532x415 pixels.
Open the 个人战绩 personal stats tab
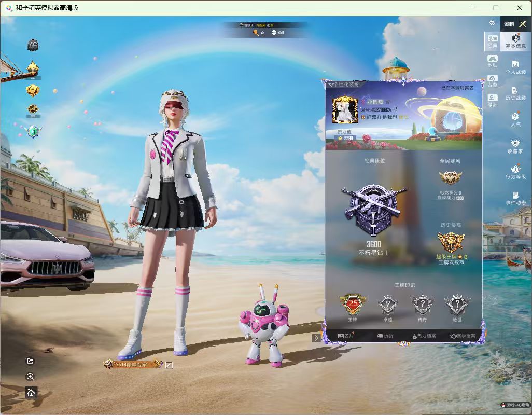pyautogui.click(x=515, y=67)
